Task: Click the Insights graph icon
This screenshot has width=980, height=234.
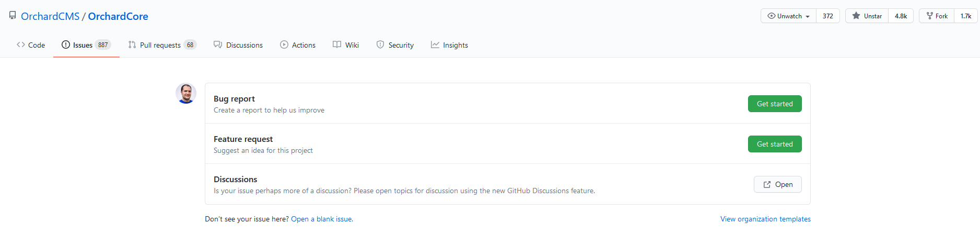Action: click(435, 44)
